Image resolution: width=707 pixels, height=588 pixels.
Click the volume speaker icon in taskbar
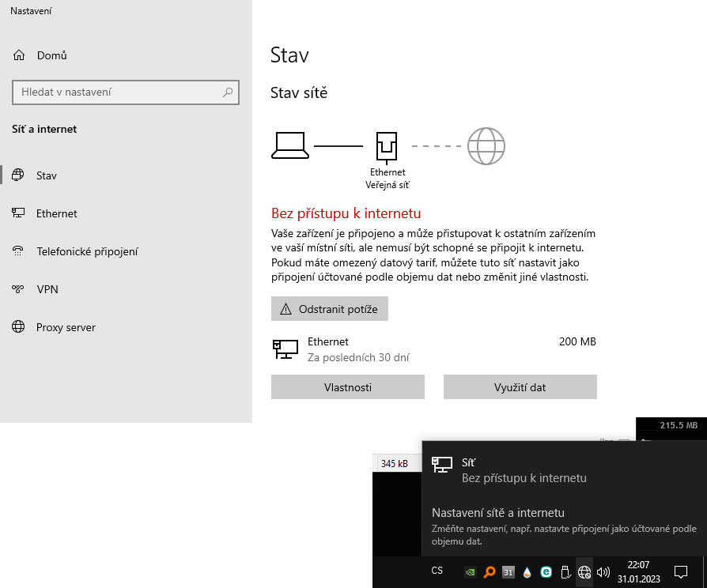pos(603,571)
